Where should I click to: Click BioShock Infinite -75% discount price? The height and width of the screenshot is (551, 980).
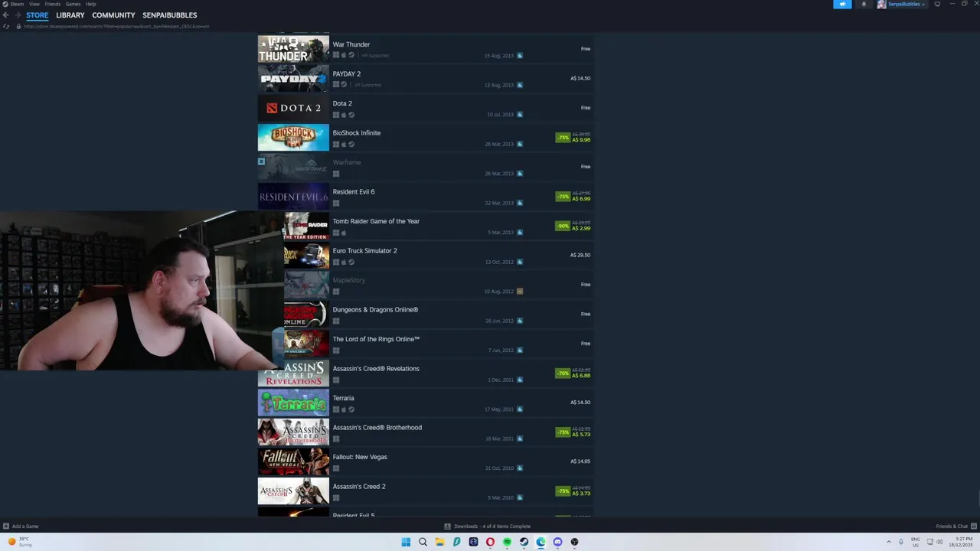[x=573, y=137]
